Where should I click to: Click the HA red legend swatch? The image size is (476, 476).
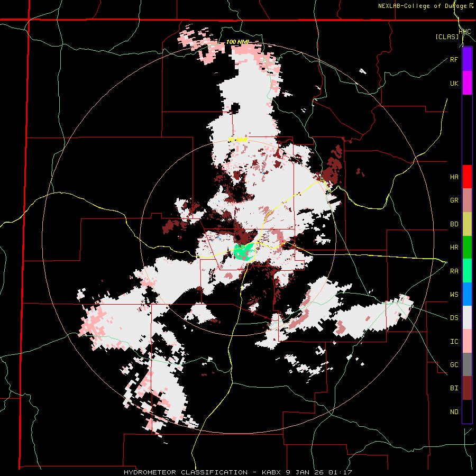pyautogui.click(x=467, y=177)
